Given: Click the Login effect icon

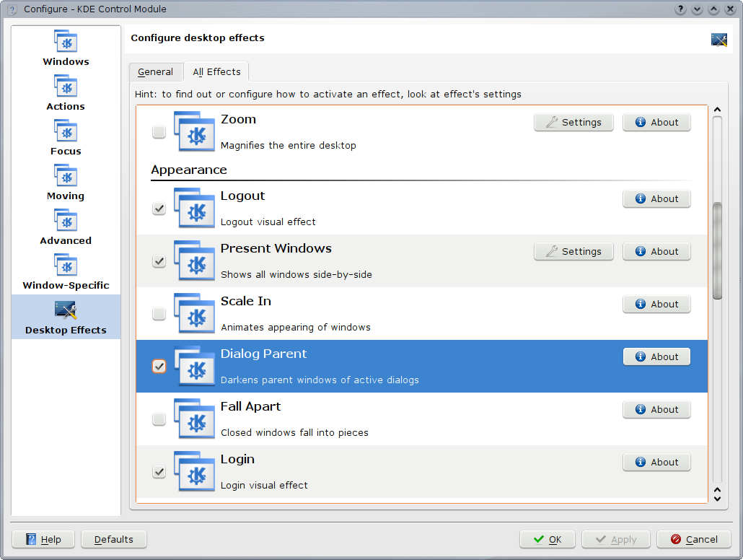Looking at the screenshot, I should click(x=194, y=471).
